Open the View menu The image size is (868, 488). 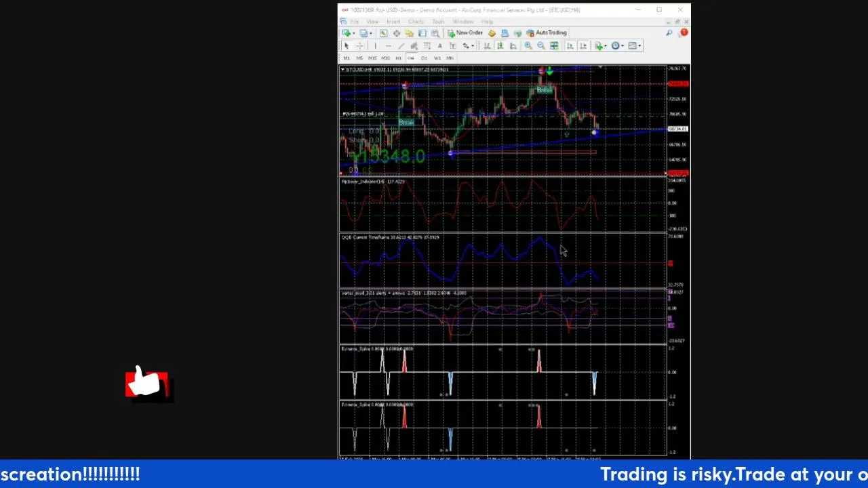click(x=372, y=22)
